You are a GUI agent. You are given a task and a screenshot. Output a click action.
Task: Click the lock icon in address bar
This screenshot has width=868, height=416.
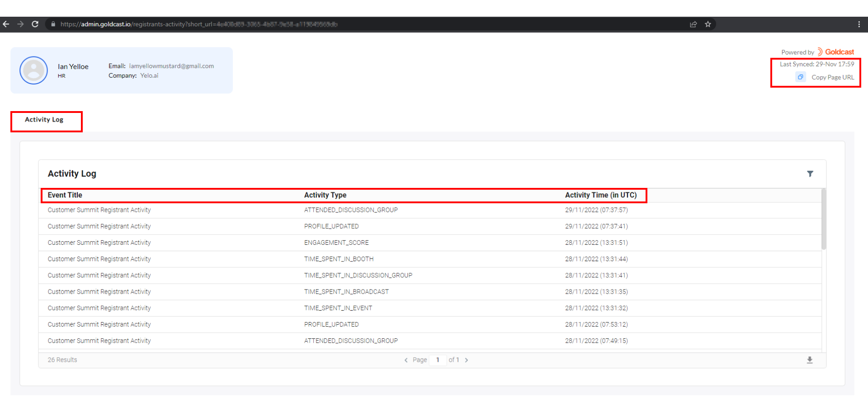coord(53,24)
